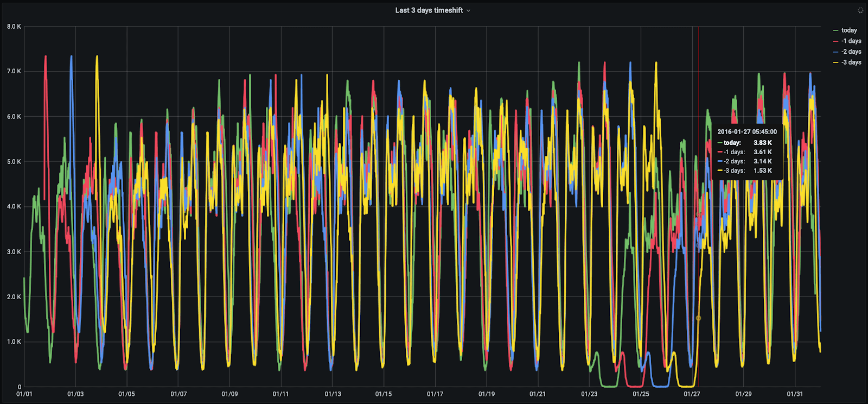Screen dimensions: 868x404
Task: Click the 8.0 K label on y-axis
Action: (14, 27)
